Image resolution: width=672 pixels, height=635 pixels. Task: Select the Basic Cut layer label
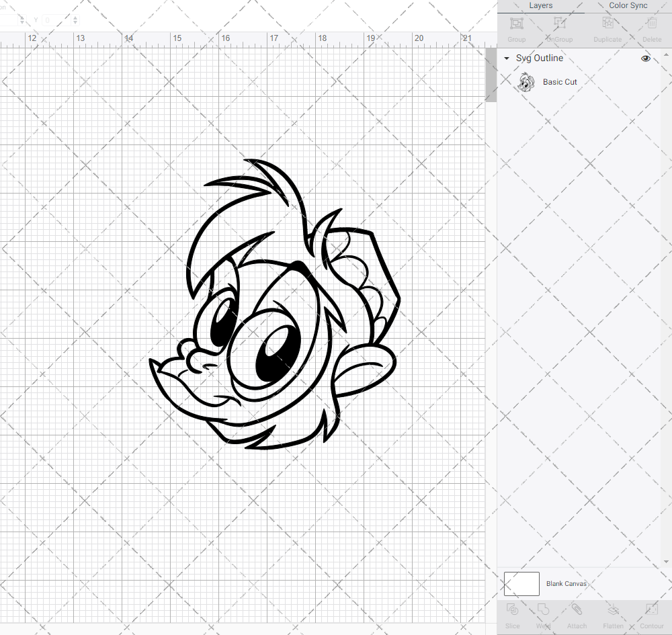(560, 82)
